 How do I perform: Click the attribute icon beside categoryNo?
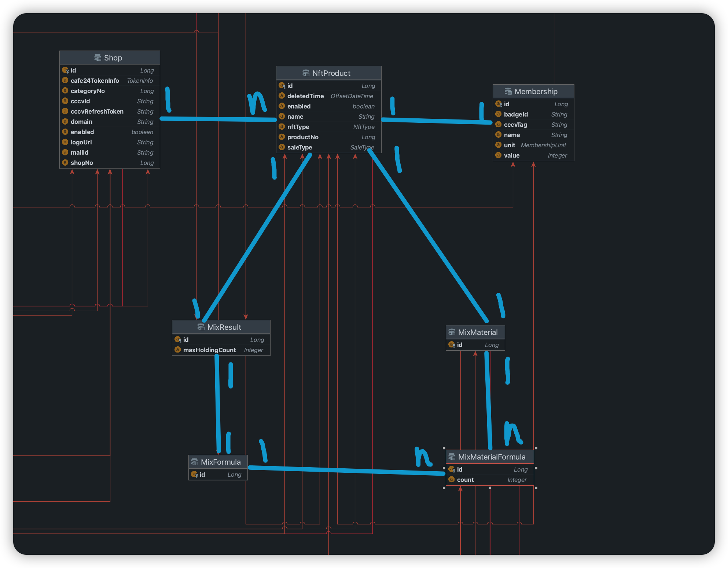point(65,91)
